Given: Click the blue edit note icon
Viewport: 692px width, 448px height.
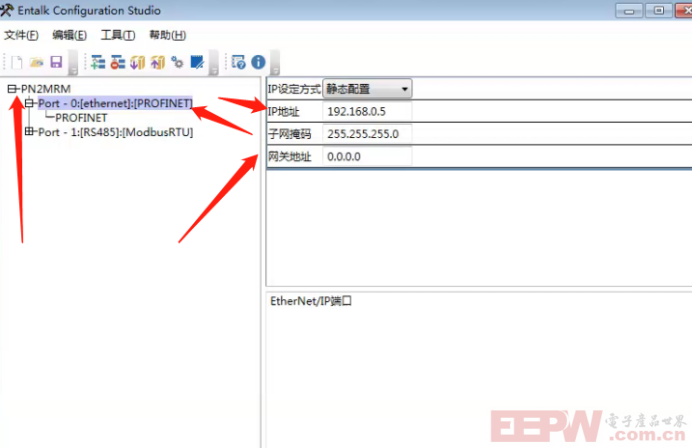Looking at the screenshot, I should point(197,62).
